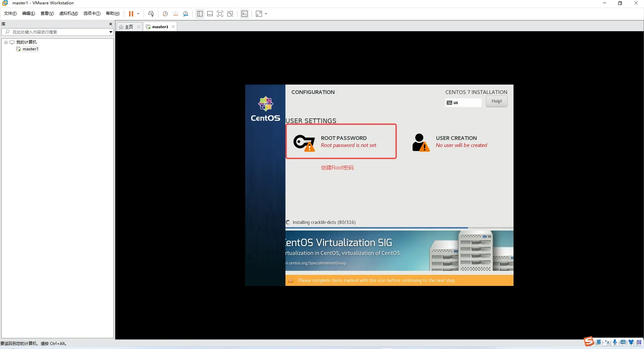The height and width of the screenshot is (349, 644).
Task: Click the Sogou input method S icon
Action: pyautogui.click(x=589, y=342)
